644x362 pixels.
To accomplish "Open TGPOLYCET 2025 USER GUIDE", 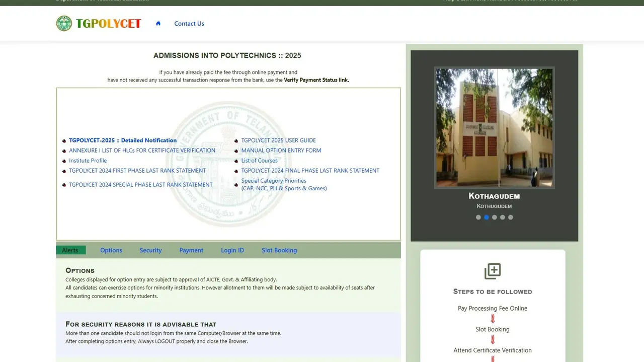I will click(278, 140).
